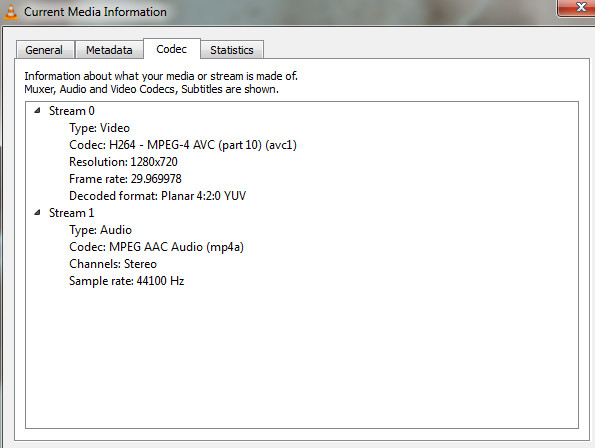This screenshot has width=595, height=448.
Task: Select the Type: Video row
Action: point(99,128)
